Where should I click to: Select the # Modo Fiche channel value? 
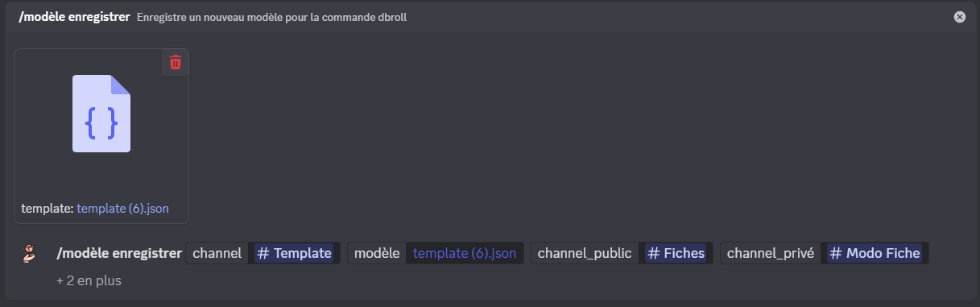click(875, 253)
